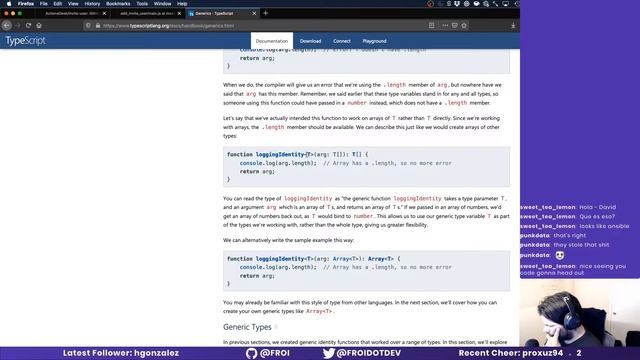Reload the page with the refresh icon
The height and width of the screenshot is (360, 640).
pyautogui.click(x=28, y=25)
